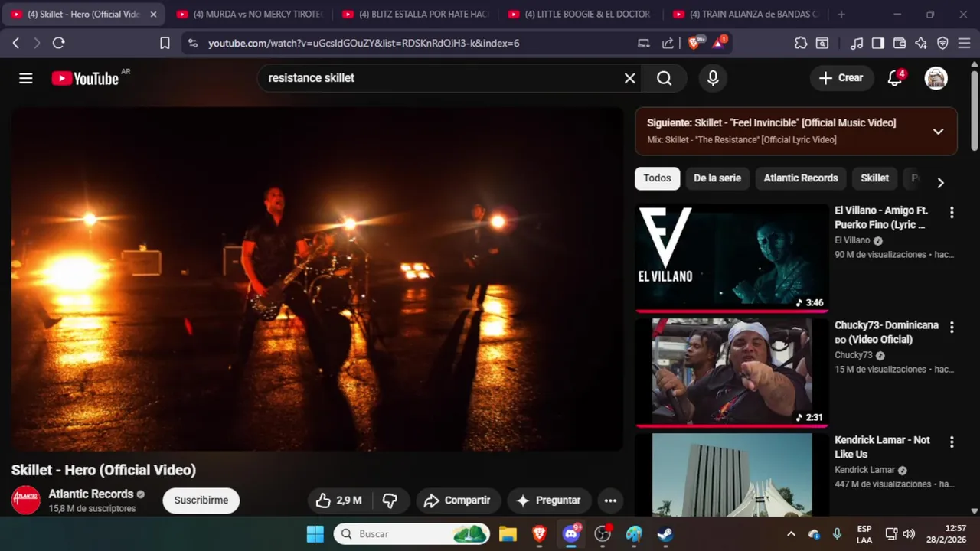Open YouTube notifications bell

895,78
